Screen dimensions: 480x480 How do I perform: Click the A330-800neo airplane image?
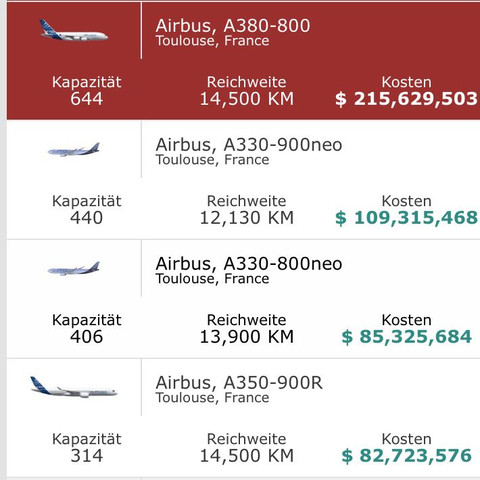tap(74, 269)
